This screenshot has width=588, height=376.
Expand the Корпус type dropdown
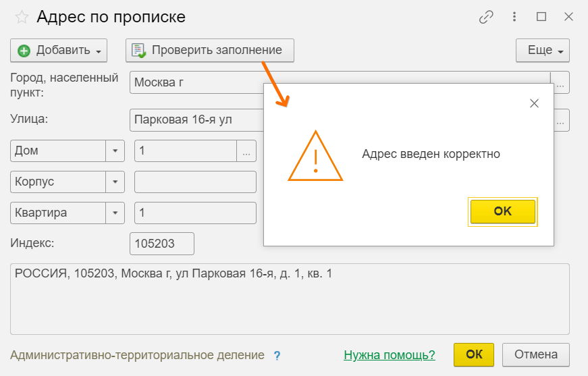tap(115, 182)
